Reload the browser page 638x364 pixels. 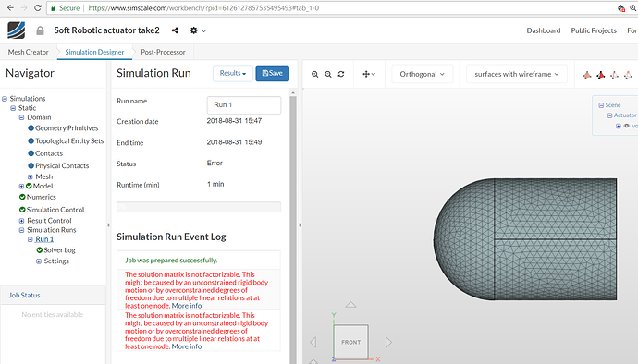click(x=37, y=7)
